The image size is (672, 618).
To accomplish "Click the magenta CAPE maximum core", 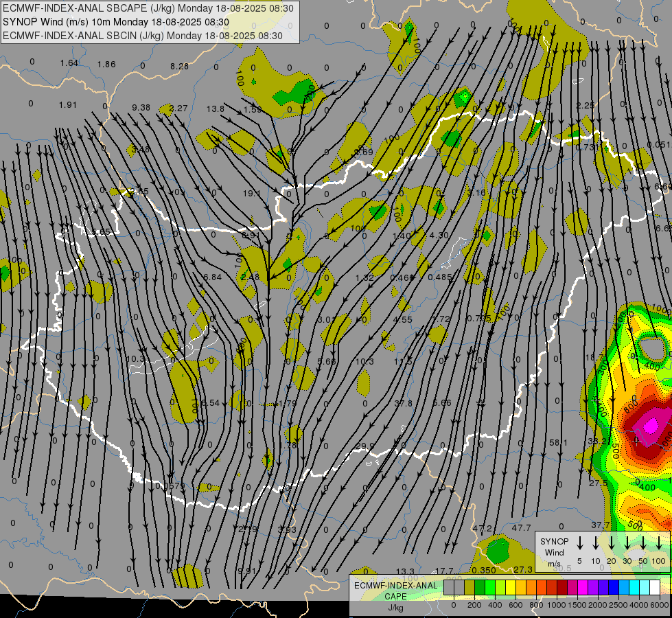I will [x=650, y=426].
